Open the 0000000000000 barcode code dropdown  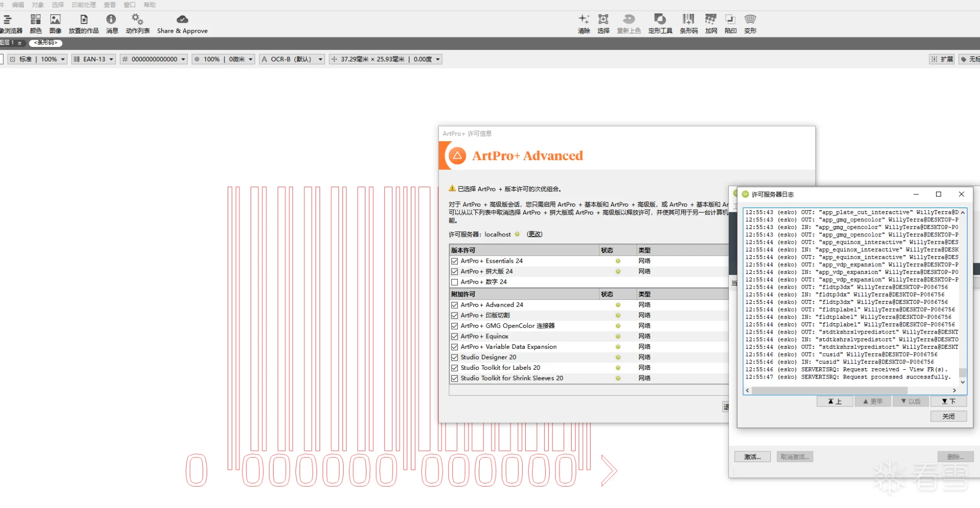click(154, 59)
